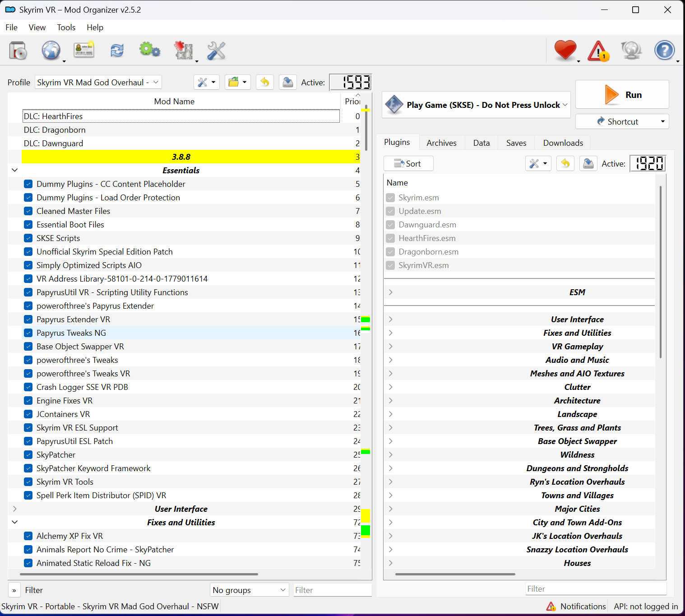Image resolution: width=685 pixels, height=616 pixels.
Task: Click the plugin list vertical scrollbar
Action: pyautogui.click(x=660, y=272)
